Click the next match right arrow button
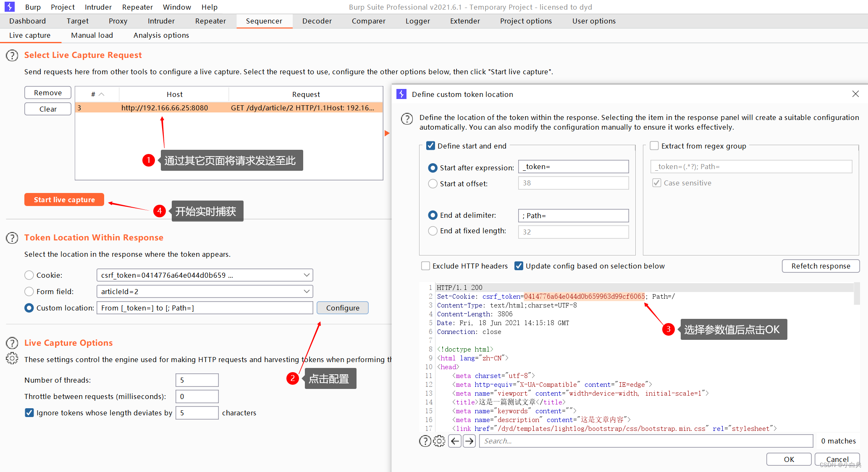This screenshot has width=868, height=472. pos(469,441)
